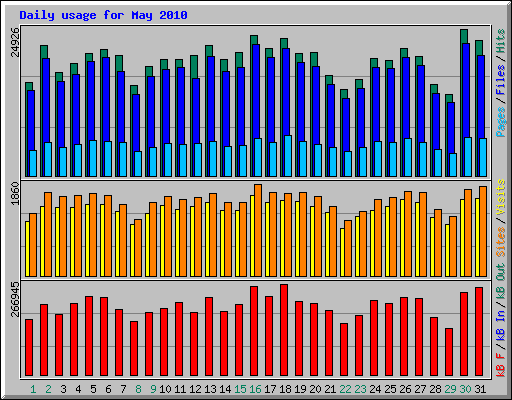Click the red kB bar for day 1

click(x=29, y=348)
